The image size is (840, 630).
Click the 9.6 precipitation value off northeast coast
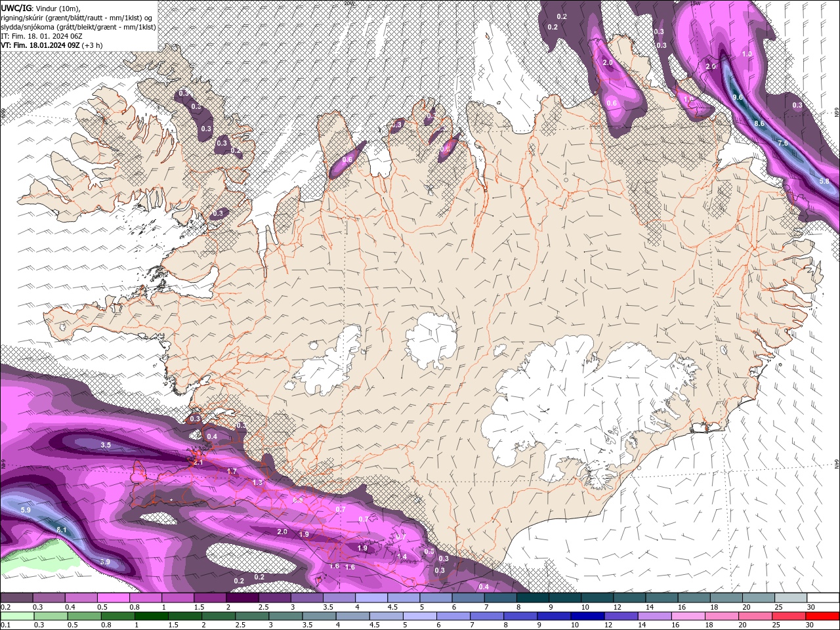click(x=738, y=97)
